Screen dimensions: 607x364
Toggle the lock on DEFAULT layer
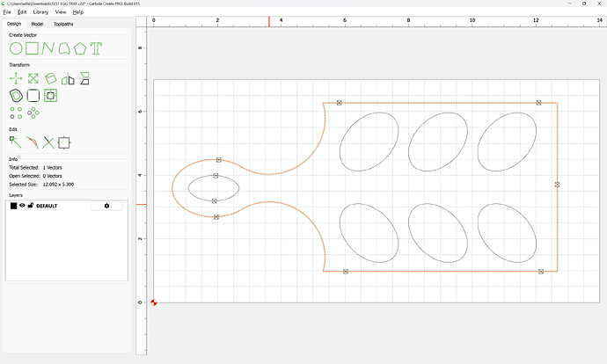pyautogui.click(x=31, y=206)
